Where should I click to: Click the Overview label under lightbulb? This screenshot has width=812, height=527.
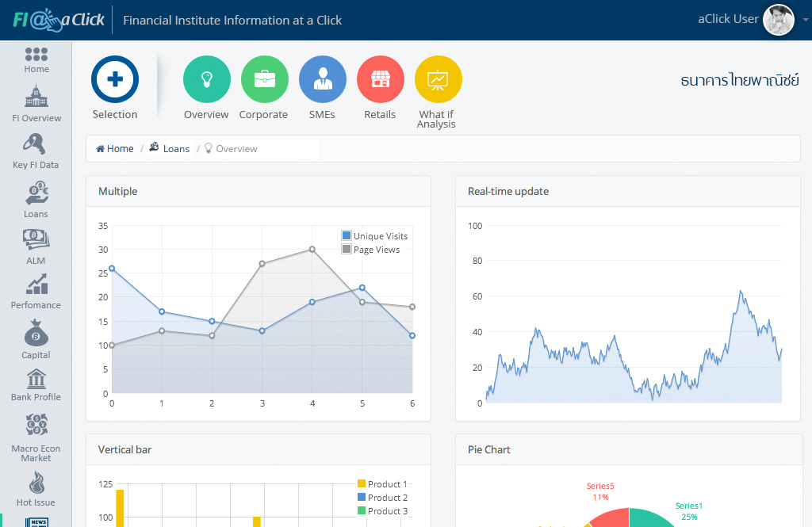[206, 114]
